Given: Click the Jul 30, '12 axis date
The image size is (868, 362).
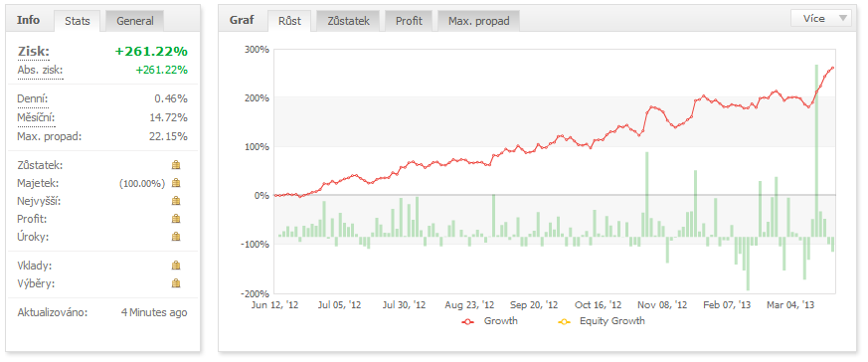Looking at the screenshot, I should 403,305.
